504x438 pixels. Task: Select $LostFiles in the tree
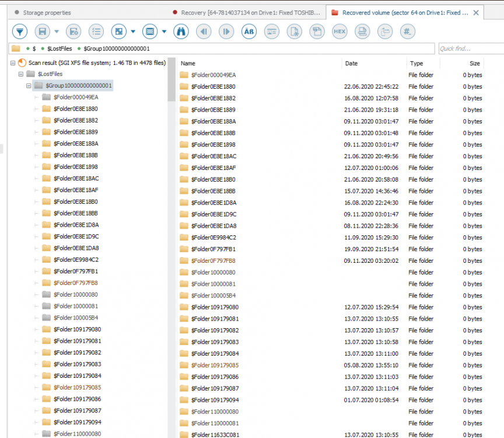(x=50, y=74)
